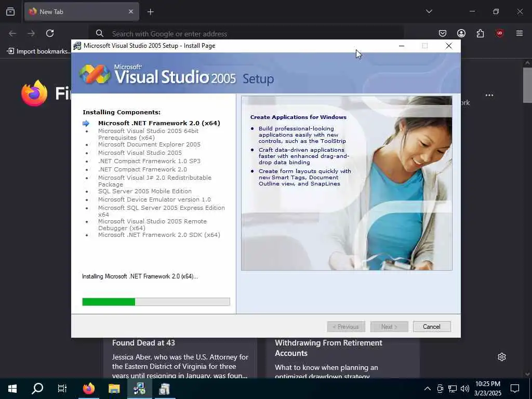Open Firefox new tab personalize gear icon
Image resolution: width=532 pixels, height=399 pixels.
[x=502, y=357]
